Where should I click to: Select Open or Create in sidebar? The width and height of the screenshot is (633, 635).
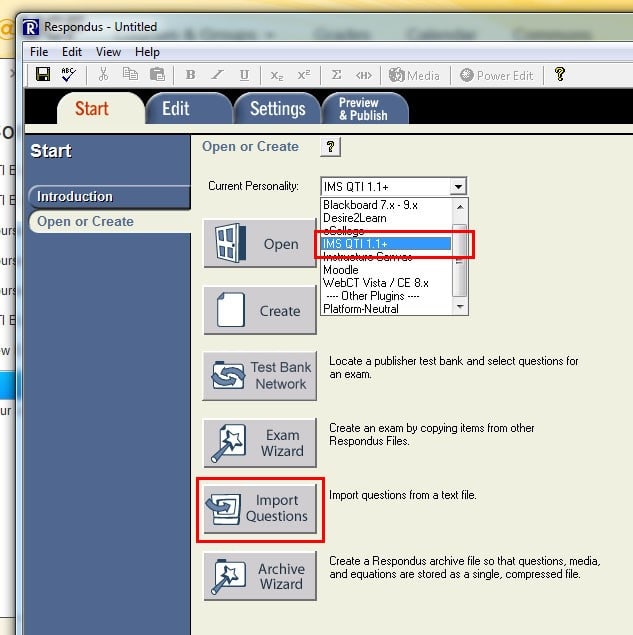coord(110,222)
